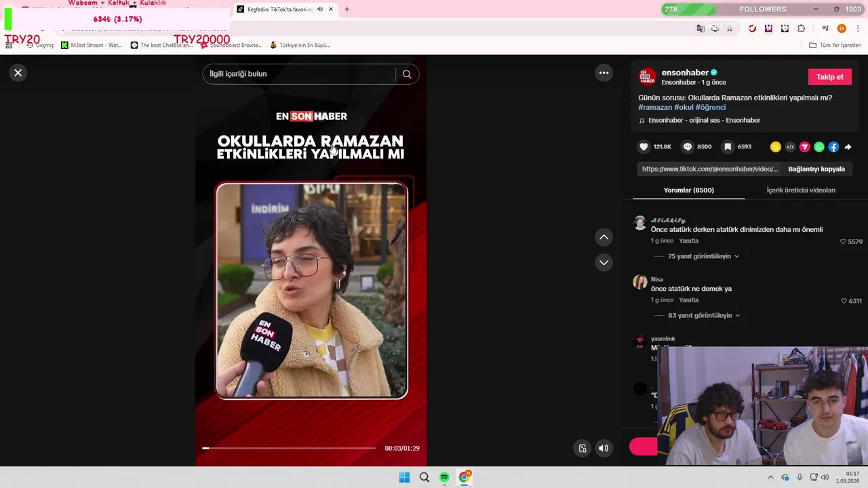Screen dimensions: 868x488
Task: Go to next video with down arrow
Action: [x=604, y=262]
